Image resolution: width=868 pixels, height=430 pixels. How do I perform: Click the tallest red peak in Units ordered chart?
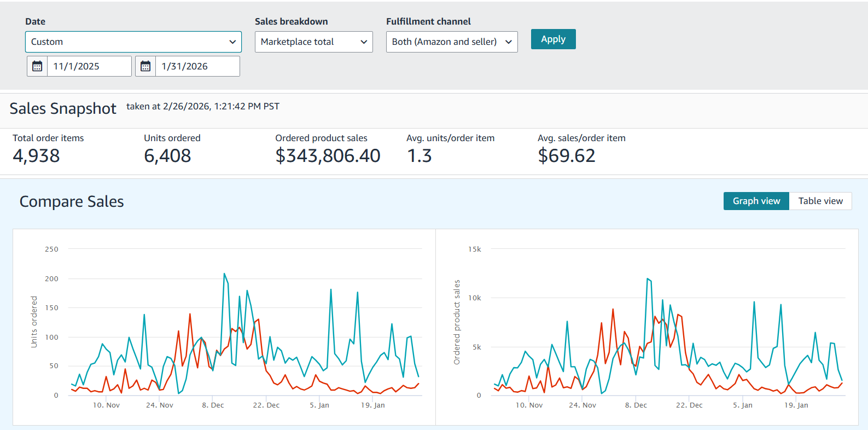pyautogui.click(x=190, y=314)
